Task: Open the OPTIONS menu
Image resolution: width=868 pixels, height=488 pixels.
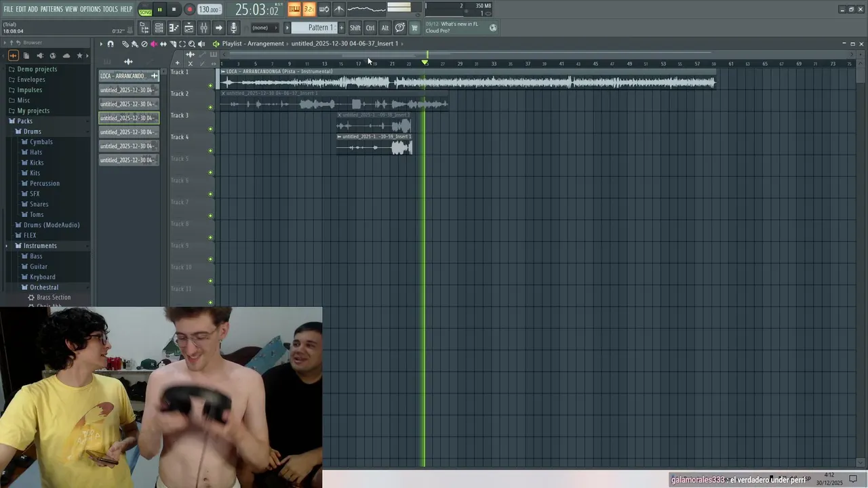Action: pos(90,9)
